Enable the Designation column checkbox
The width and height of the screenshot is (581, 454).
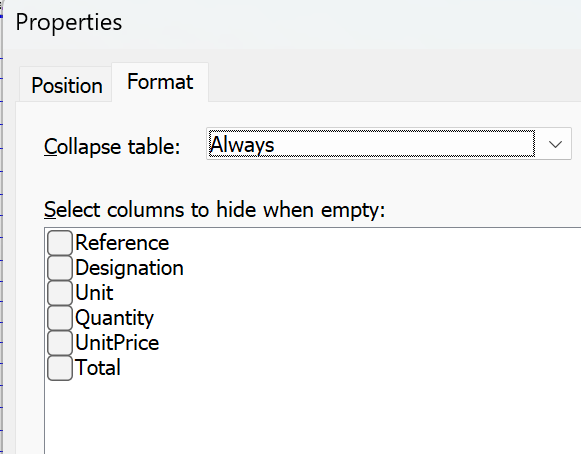point(60,268)
